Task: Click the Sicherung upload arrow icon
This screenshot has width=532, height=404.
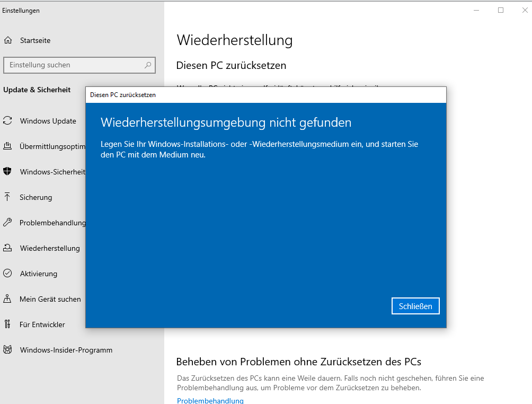Action: [7, 197]
